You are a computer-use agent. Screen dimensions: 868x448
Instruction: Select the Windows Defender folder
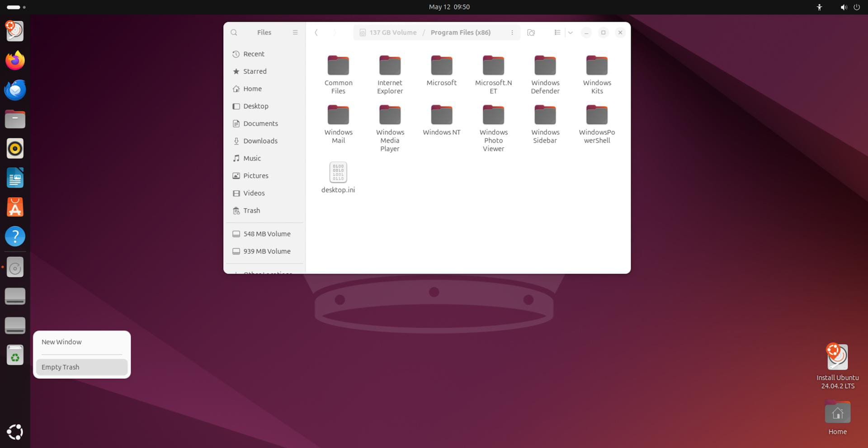545,75
